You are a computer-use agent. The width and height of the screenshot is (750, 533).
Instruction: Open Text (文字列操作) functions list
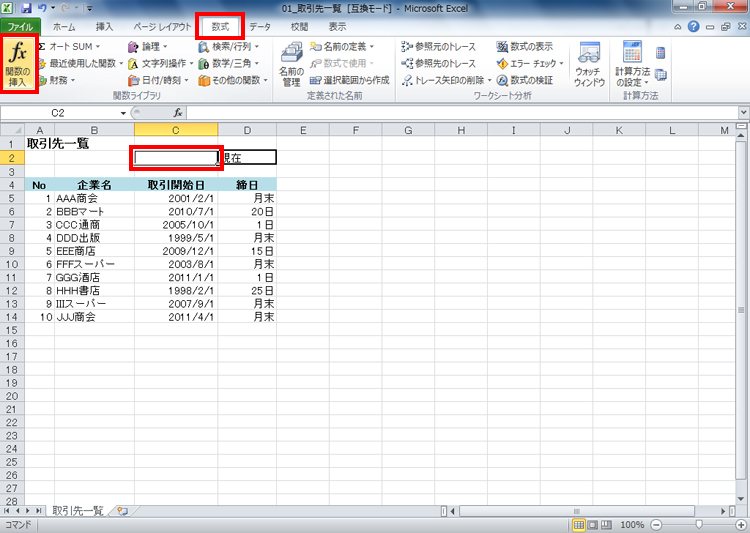pos(161,63)
